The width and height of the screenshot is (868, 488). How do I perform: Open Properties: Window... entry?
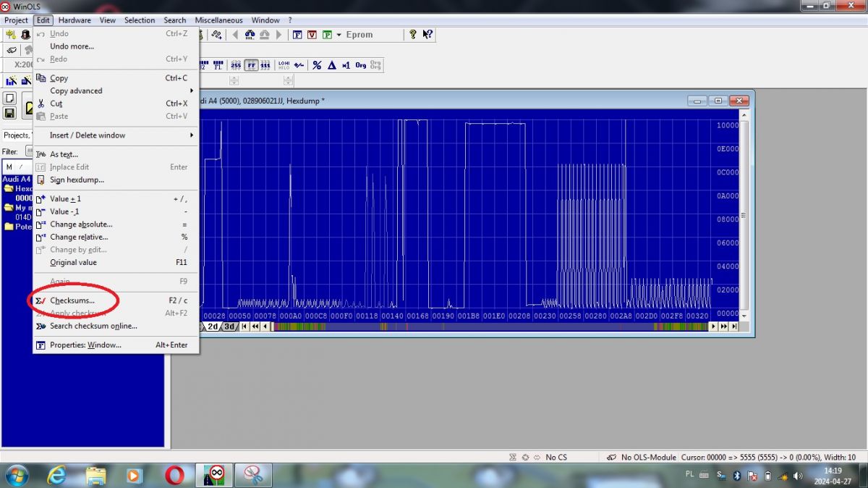pyautogui.click(x=116, y=345)
